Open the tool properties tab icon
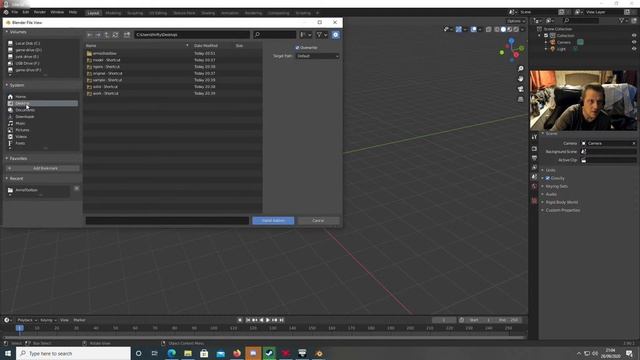 (534, 137)
